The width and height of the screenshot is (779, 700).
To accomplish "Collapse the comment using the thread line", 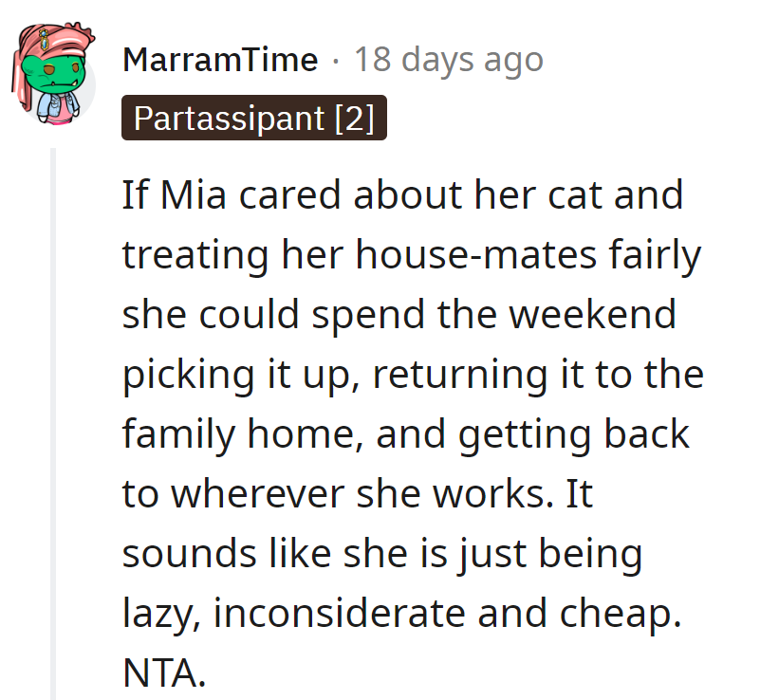I will pos(53,417).
